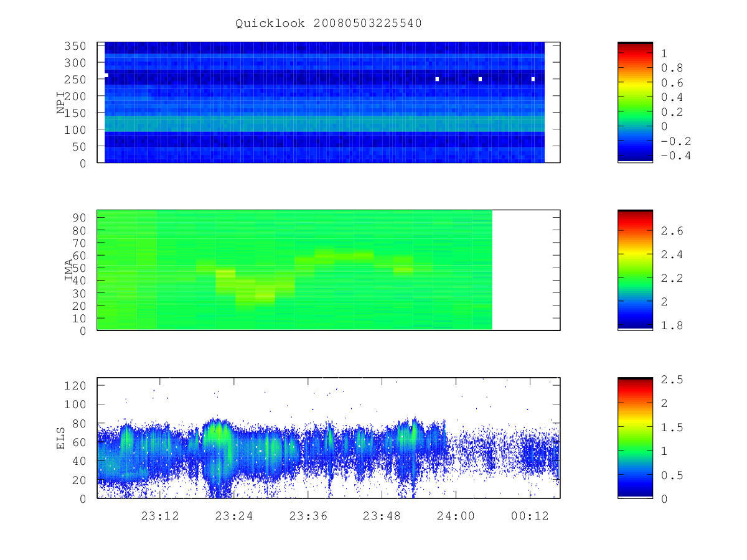Click the ELS panel color scale bar
The width and height of the screenshot is (747, 560).
(635, 438)
